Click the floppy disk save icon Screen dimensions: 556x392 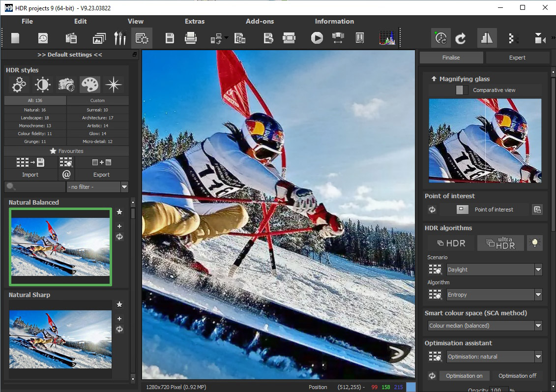click(x=170, y=38)
